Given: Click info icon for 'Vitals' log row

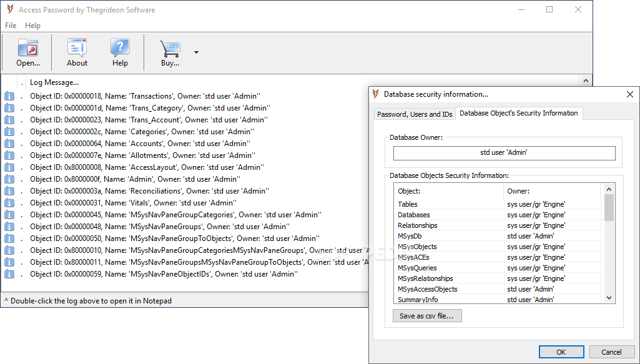Looking at the screenshot, I should pos(9,203).
